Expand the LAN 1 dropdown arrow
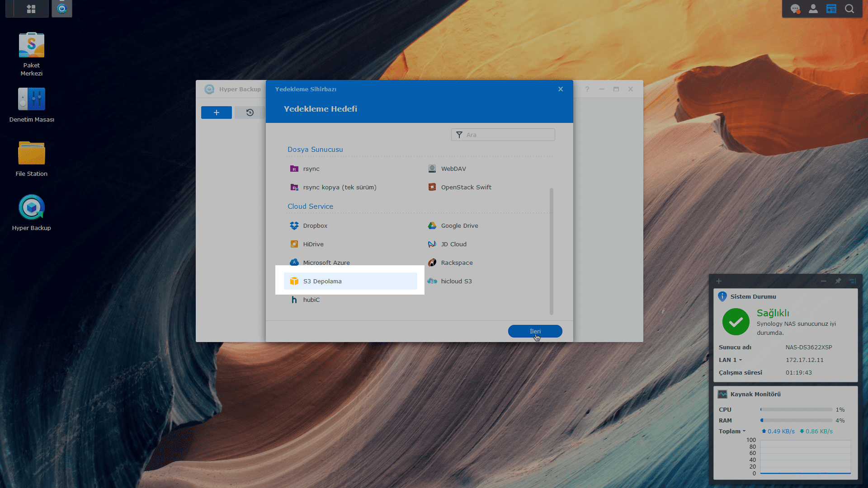This screenshot has width=868, height=488. (x=741, y=360)
